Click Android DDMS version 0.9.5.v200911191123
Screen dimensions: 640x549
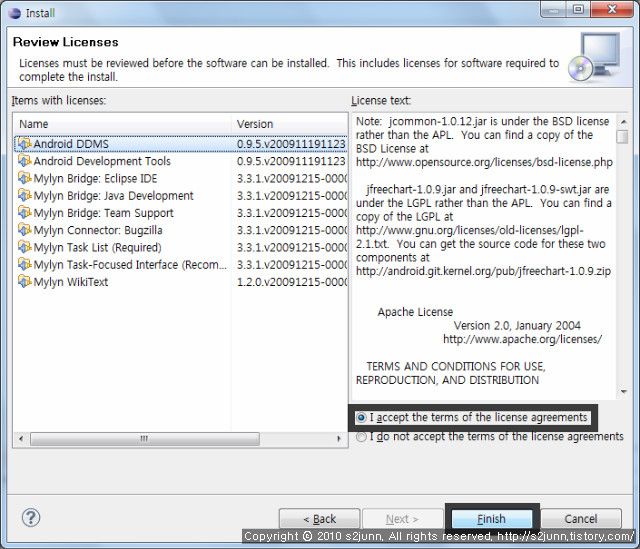click(x=291, y=144)
